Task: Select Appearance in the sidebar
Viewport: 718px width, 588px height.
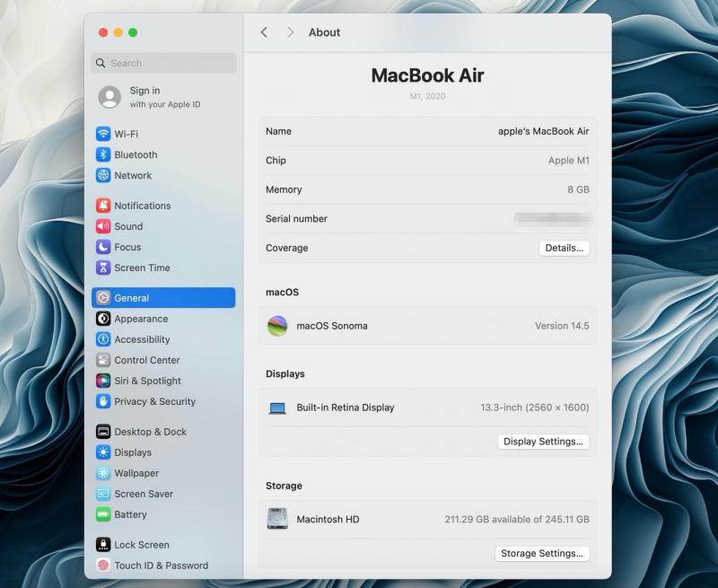Action: tap(141, 319)
